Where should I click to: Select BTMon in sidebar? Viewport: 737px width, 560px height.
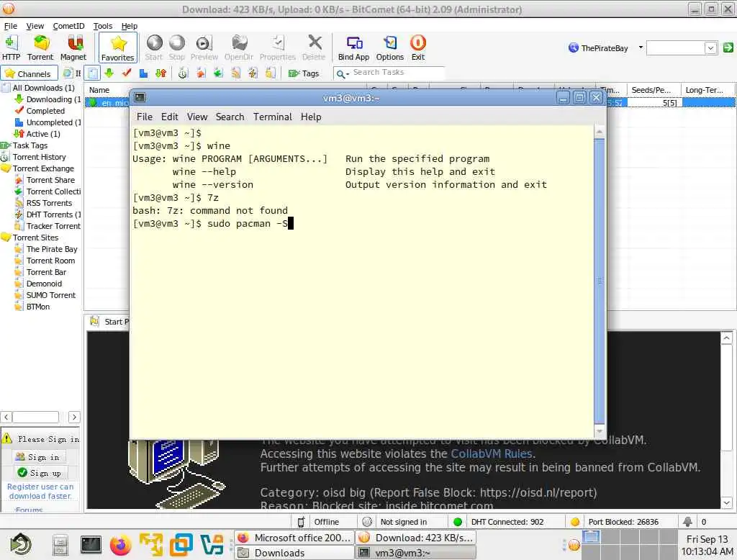37,307
